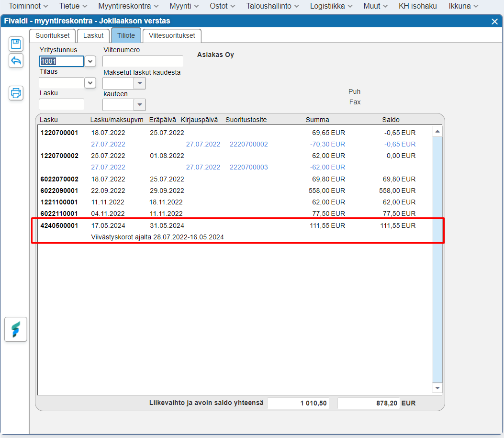Open the Myyntireskontra menu
This screenshot has width=504, height=438.
pos(128,6)
